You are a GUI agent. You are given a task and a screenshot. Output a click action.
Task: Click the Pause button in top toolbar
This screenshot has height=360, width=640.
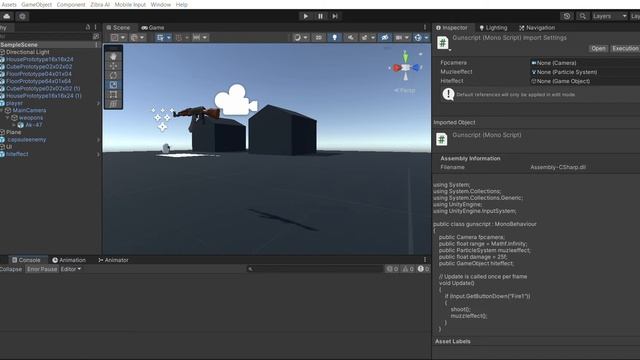[x=320, y=16]
